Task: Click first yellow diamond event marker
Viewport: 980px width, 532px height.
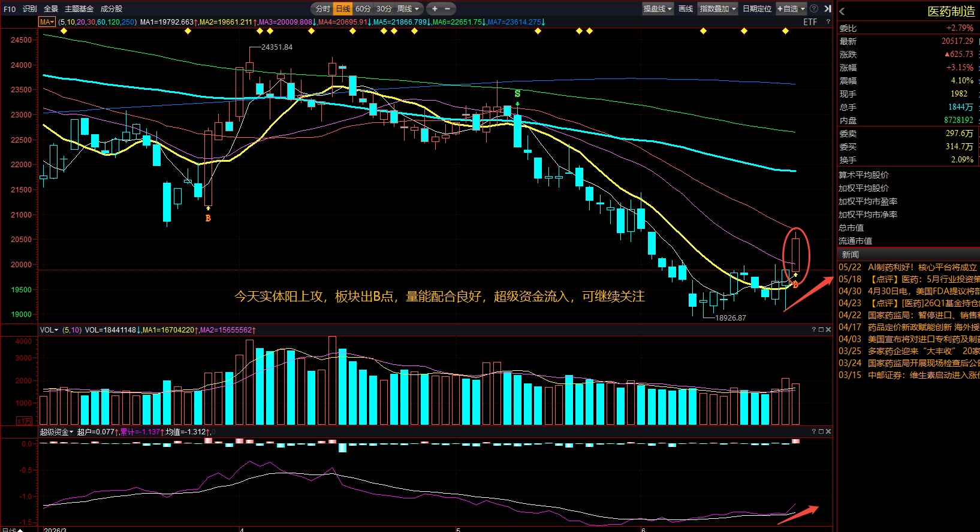Action: coord(64,31)
